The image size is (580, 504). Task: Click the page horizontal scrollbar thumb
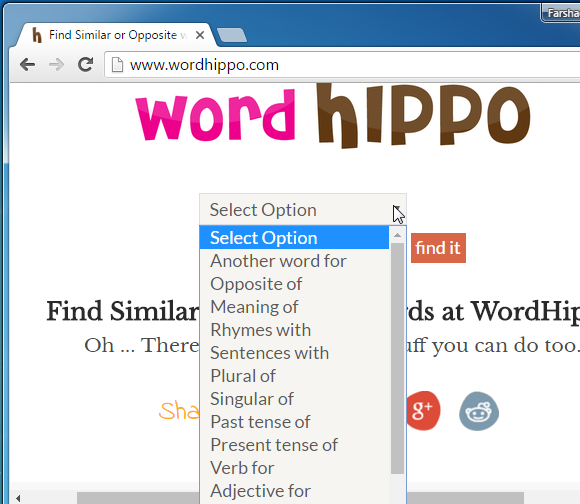pyautogui.click(x=300, y=498)
